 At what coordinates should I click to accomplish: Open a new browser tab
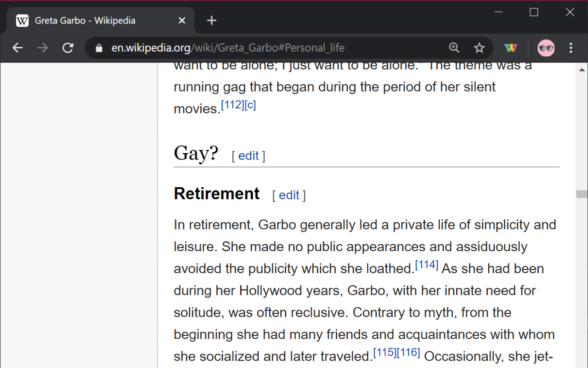click(x=211, y=20)
